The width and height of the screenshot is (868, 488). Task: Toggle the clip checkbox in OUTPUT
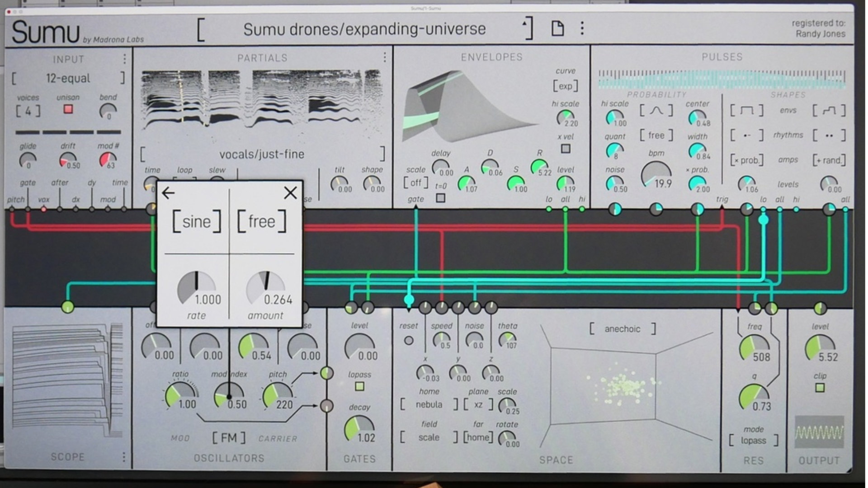point(820,388)
